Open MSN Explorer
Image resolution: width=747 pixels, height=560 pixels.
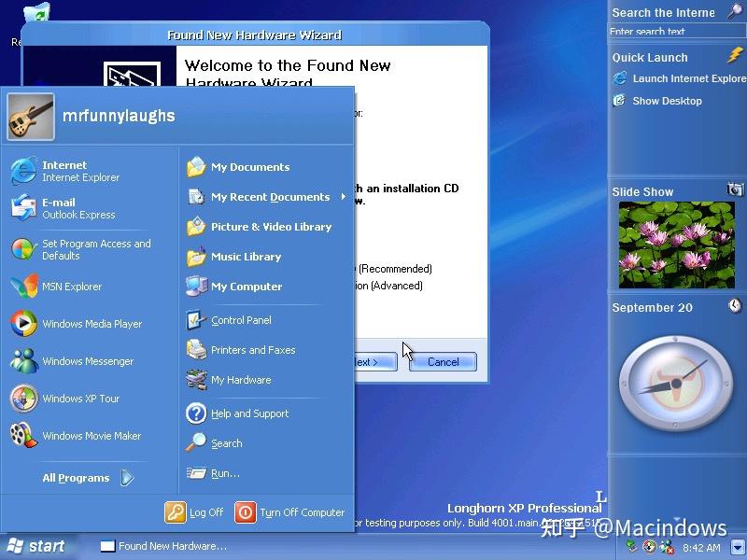[x=74, y=287]
